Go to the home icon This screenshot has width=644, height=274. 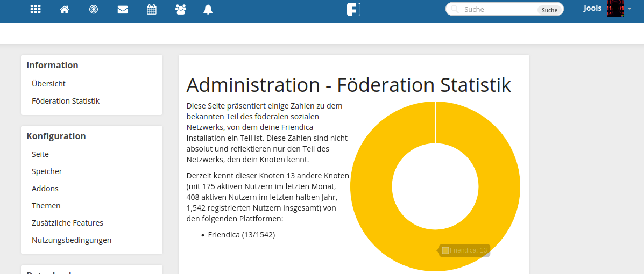click(65, 9)
